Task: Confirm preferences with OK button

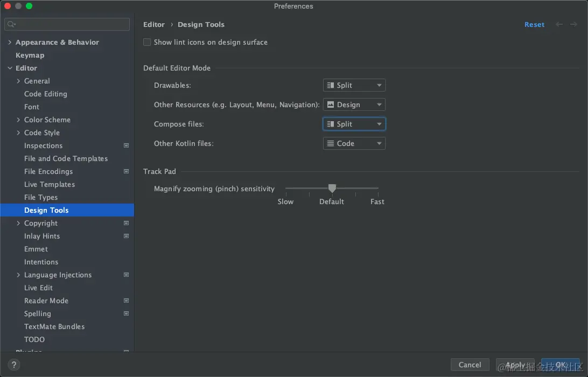Action: 560,365
